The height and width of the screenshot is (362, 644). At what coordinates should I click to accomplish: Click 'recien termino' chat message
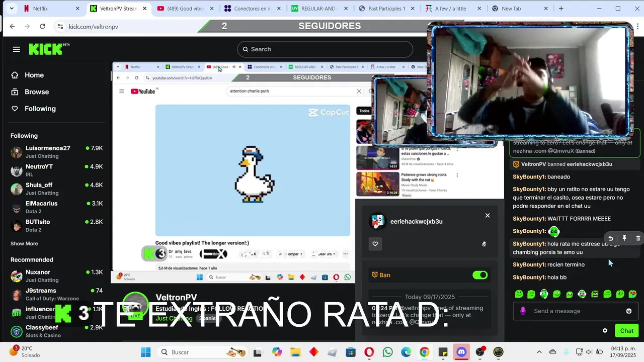566,264
